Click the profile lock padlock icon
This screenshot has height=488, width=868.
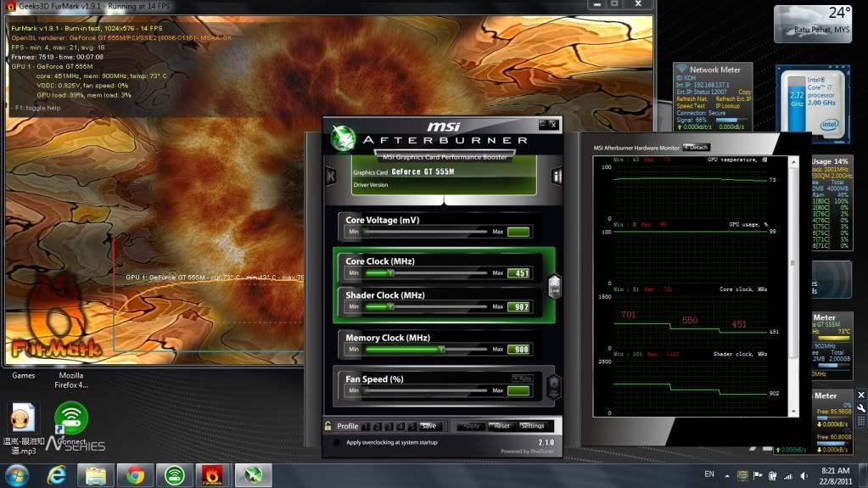(328, 426)
